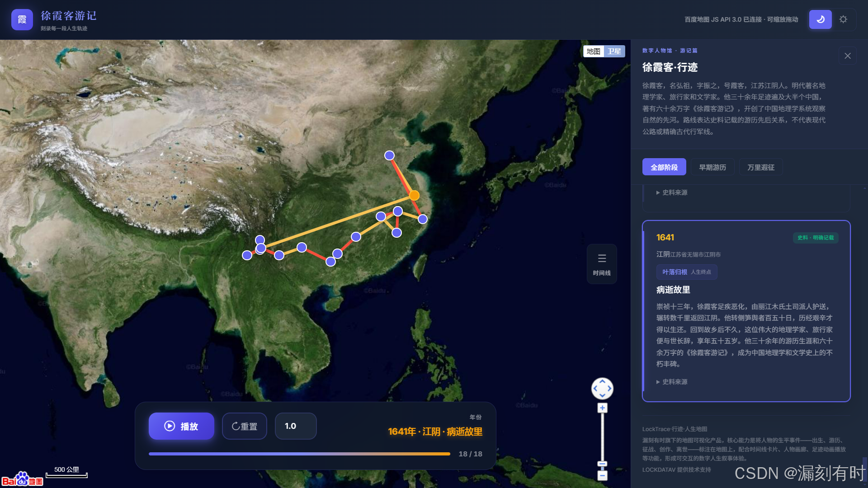Pan the map down with arrow
The width and height of the screenshot is (868, 488).
tap(602, 395)
